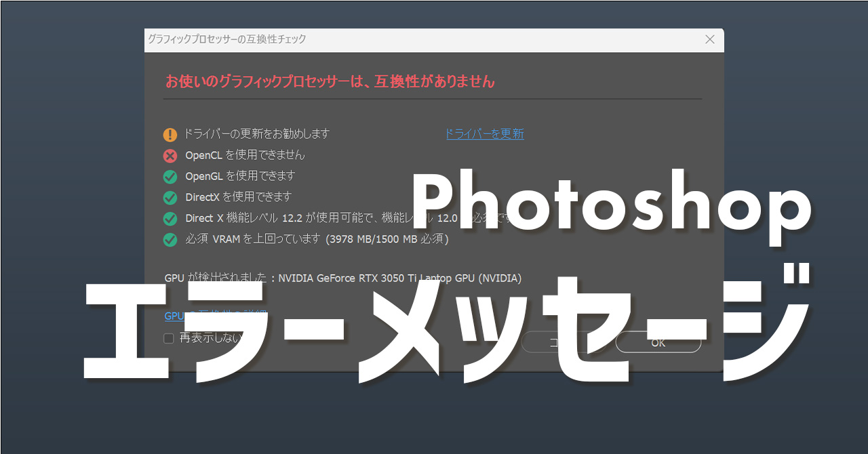The width and height of the screenshot is (868, 454).
Task: Click the green check icon beside OpenGL
Action: pyautogui.click(x=170, y=177)
